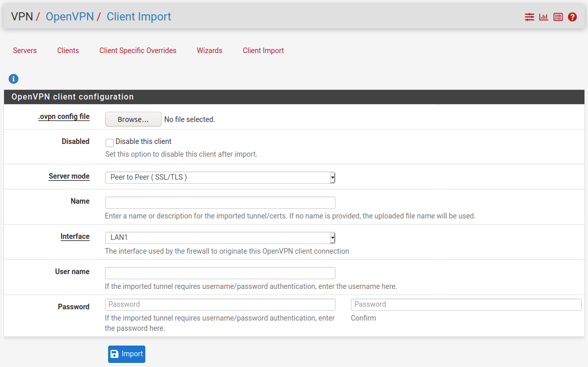Open the Client Specific Overrides tab
588x367 pixels.
(x=138, y=51)
